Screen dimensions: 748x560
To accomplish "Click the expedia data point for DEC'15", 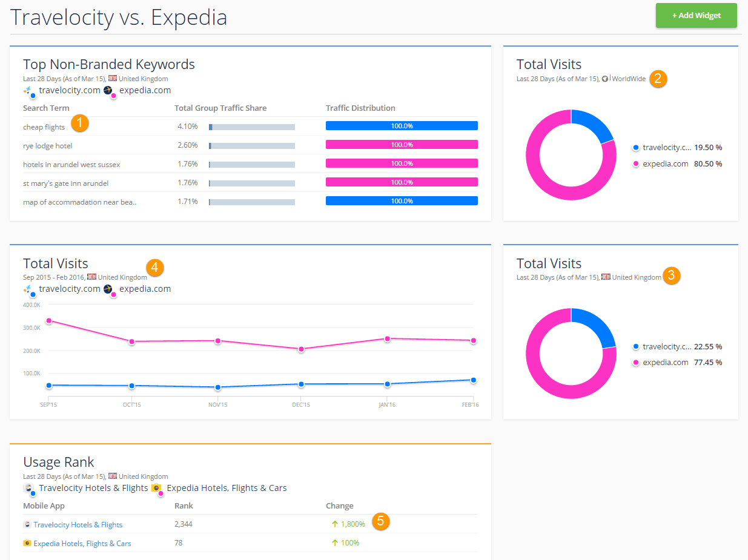I will point(302,349).
